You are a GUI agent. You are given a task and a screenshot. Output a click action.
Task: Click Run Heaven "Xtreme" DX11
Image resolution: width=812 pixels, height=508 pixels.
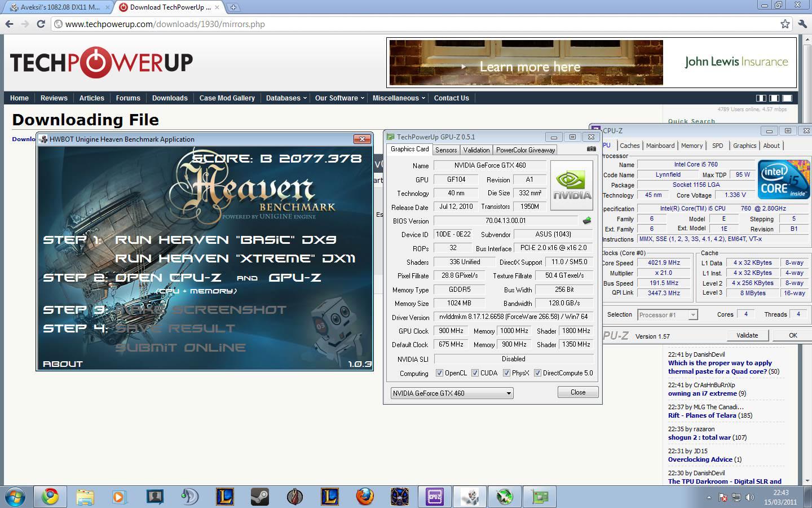[x=235, y=259]
